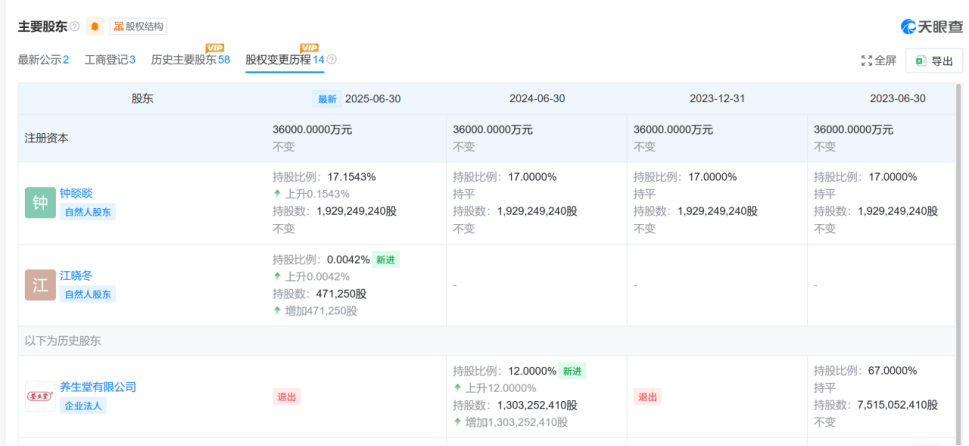Export the table with 导出 button
The image size is (969, 446).
934,60
